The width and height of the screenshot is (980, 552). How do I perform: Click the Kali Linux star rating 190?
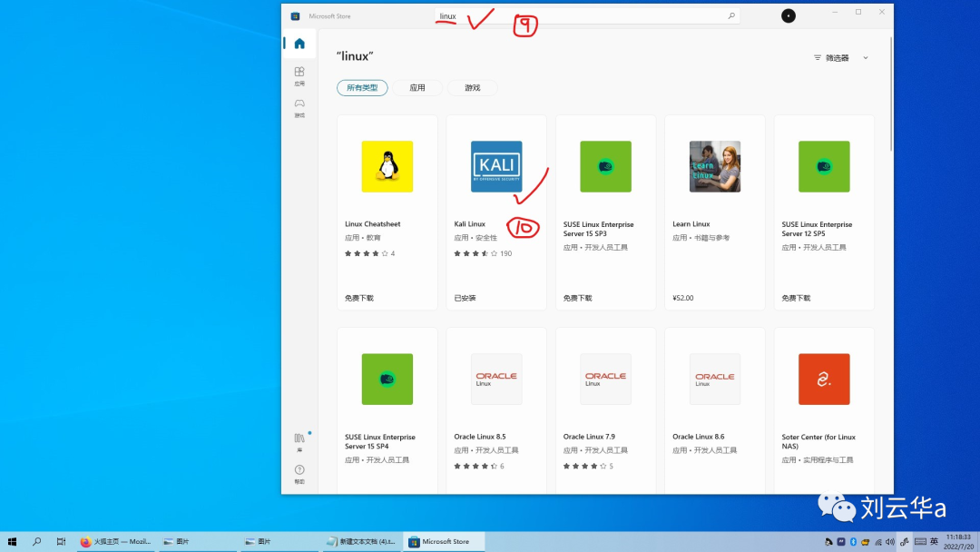pos(483,253)
